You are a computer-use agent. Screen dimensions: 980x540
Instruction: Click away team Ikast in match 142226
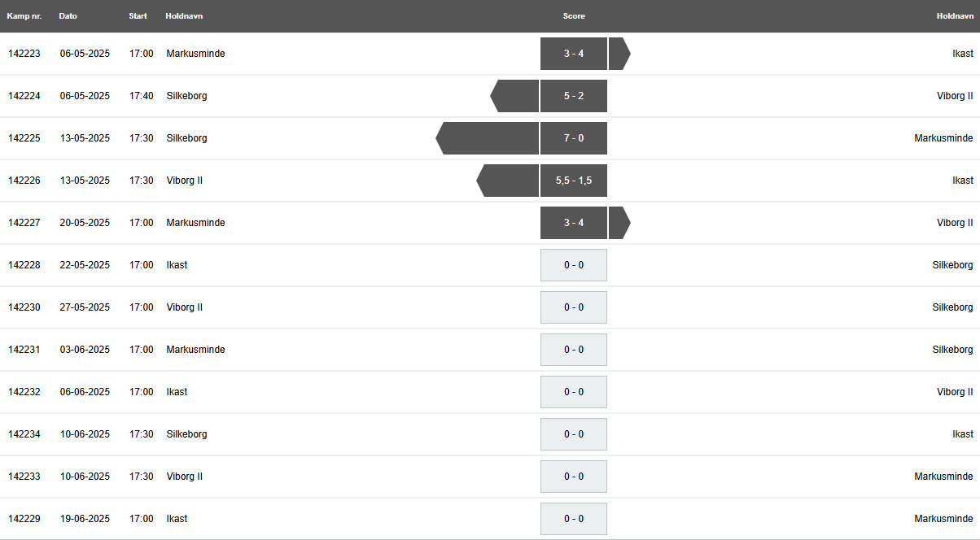[963, 181]
